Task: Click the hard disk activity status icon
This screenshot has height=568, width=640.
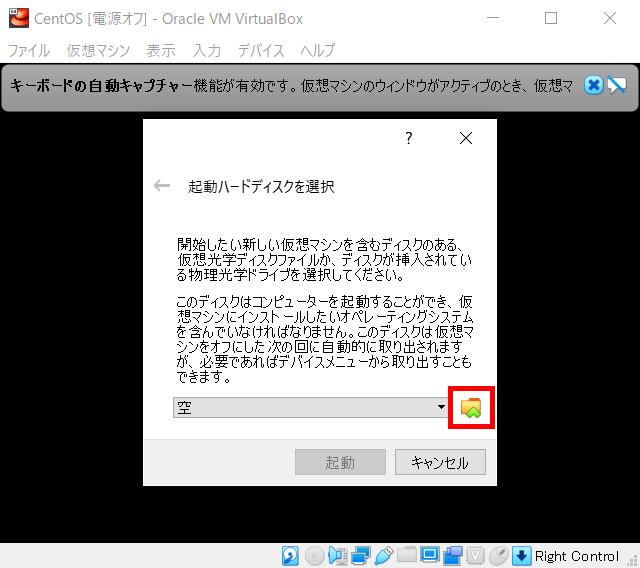Action: click(290, 556)
